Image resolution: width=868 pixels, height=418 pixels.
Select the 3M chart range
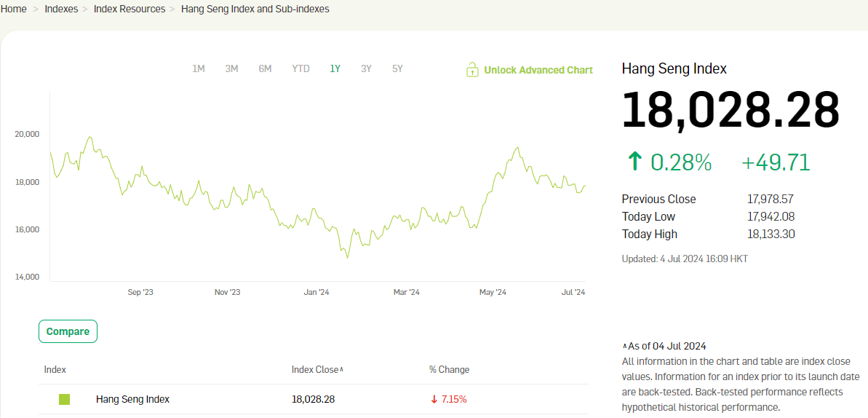coord(231,68)
